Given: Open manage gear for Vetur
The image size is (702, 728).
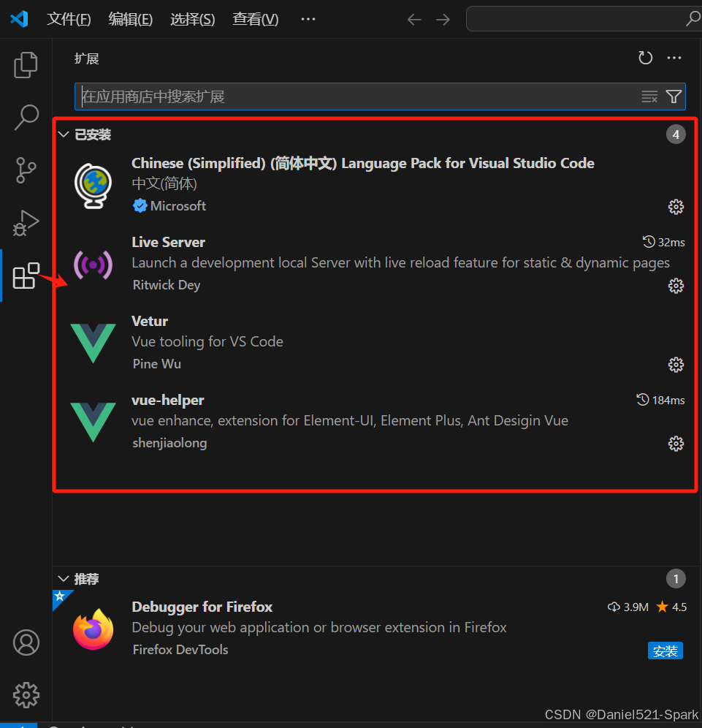Looking at the screenshot, I should pyautogui.click(x=676, y=365).
